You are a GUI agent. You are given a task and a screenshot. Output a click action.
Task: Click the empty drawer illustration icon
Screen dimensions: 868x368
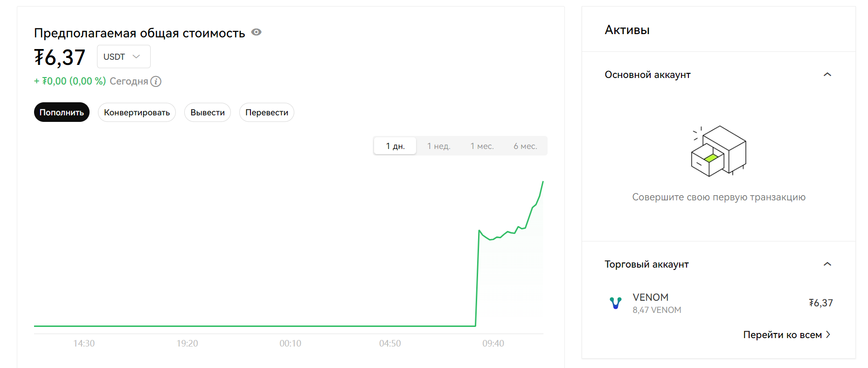tap(718, 151)
